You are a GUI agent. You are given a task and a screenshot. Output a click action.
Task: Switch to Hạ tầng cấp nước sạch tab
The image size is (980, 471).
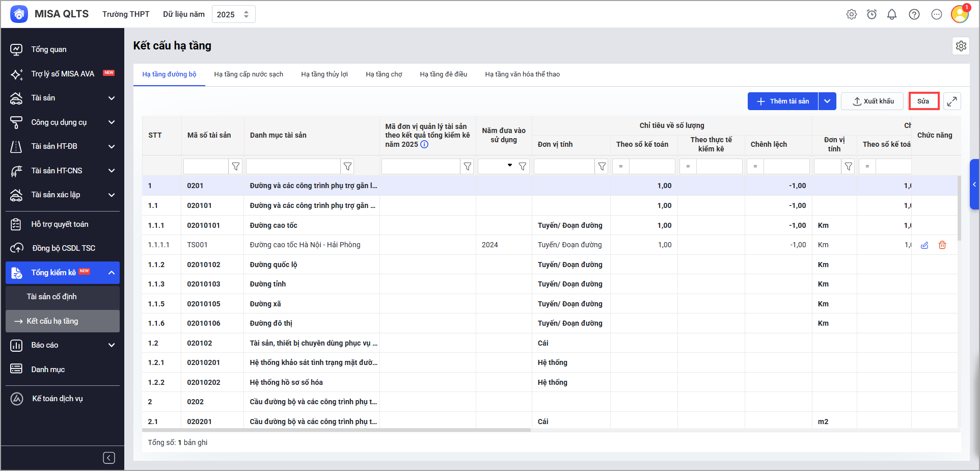[249, 74]
